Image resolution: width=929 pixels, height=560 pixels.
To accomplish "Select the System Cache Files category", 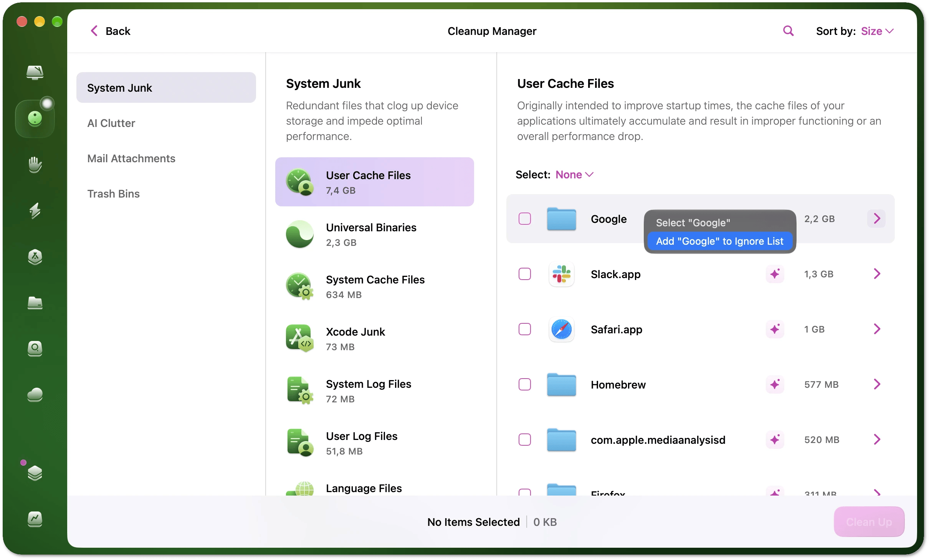I will (375, 287).
